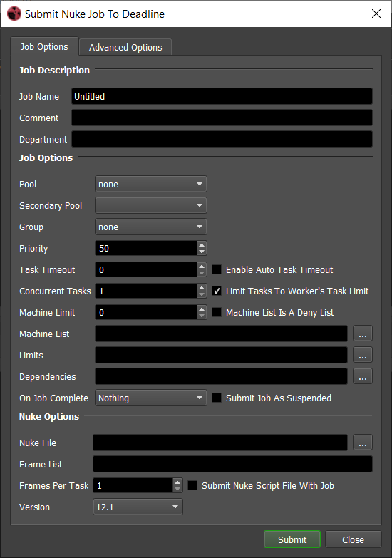The width and height of the screenshot is (392, 558).
Task: Open the Secondary Pool dropdown
Action: [x=151, y=205]
